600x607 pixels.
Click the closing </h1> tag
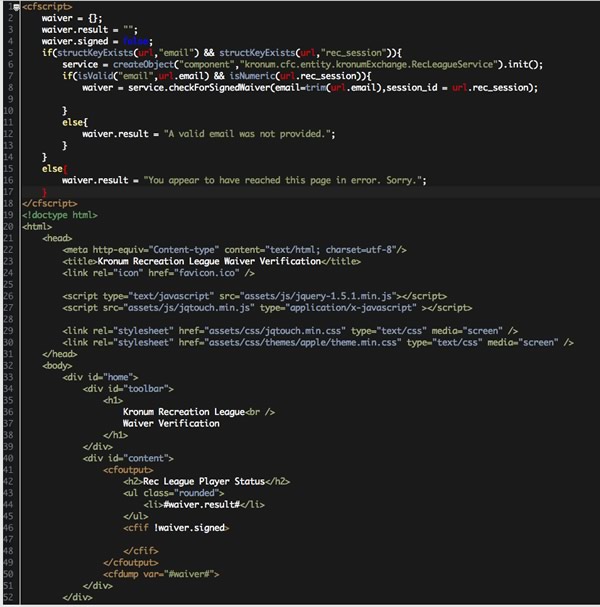click(x=115, y=436)
